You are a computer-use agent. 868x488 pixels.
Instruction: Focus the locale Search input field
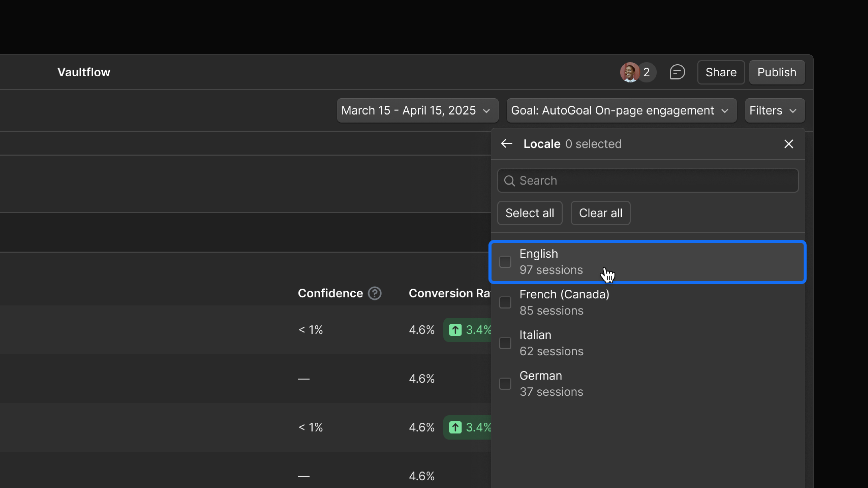pyautogui.click(x=654, y=181)
